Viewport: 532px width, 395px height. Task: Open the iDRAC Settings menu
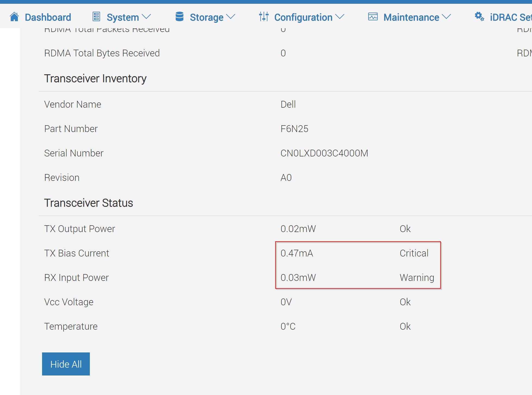(510, 17)
